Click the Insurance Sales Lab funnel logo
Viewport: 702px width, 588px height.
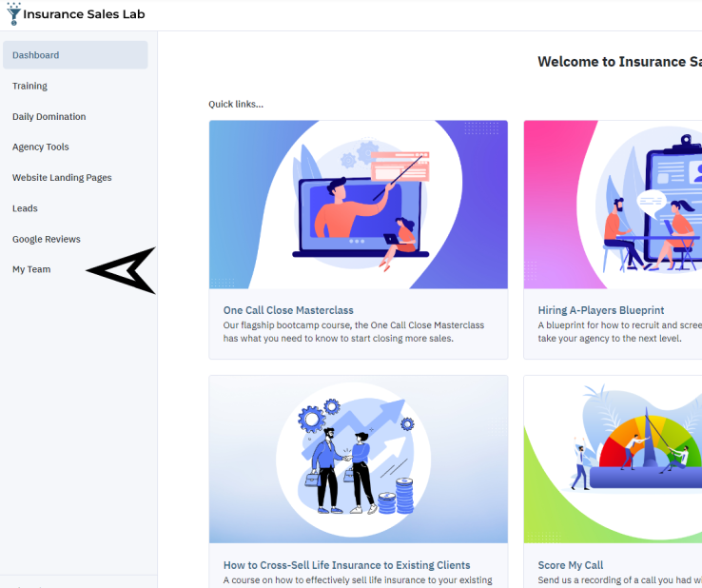(x=13, y=14)
